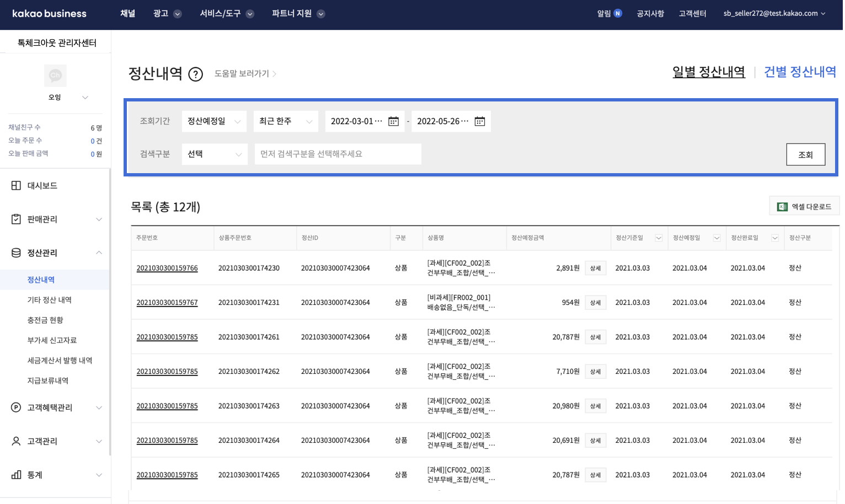This screenshot has width=845, height=504.
Task: Sort by 정산기준일 column arrow
Action: [658, 238]
